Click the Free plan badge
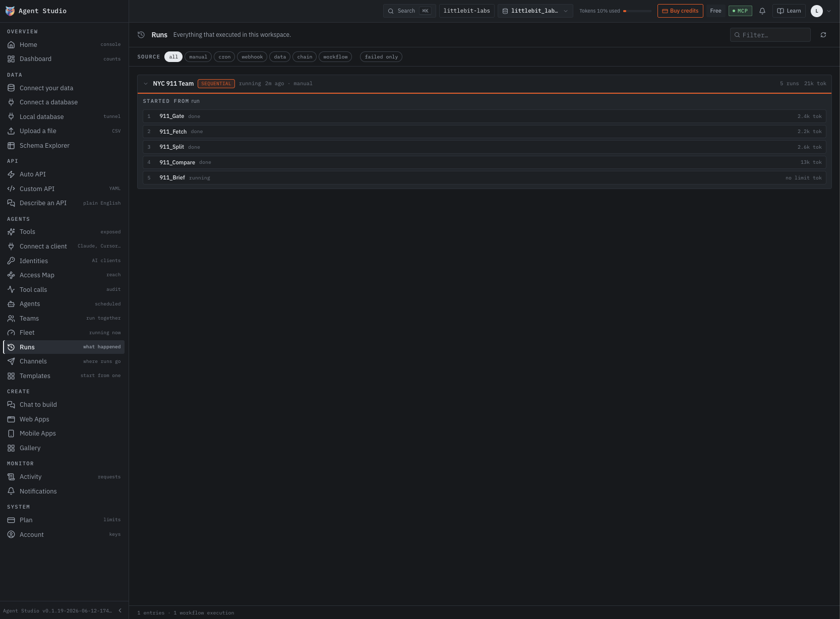The height and width of the screenshot is (619, 840). coord(715,11)
